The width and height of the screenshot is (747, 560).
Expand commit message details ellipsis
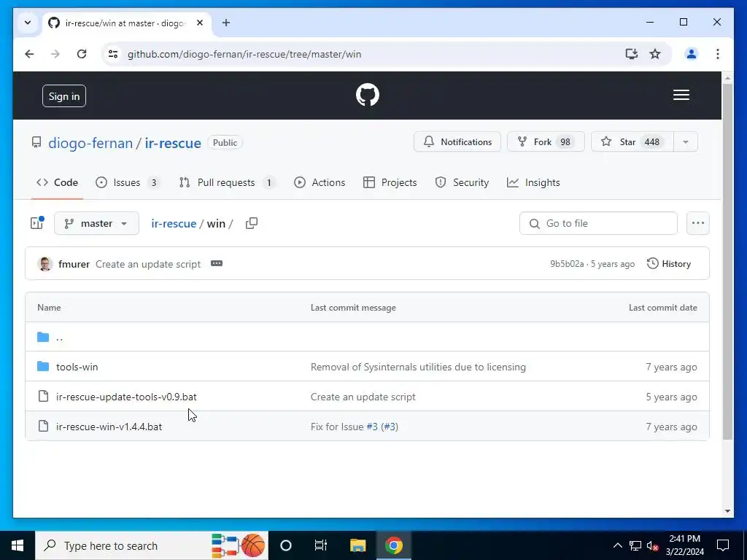click(216, 263)
